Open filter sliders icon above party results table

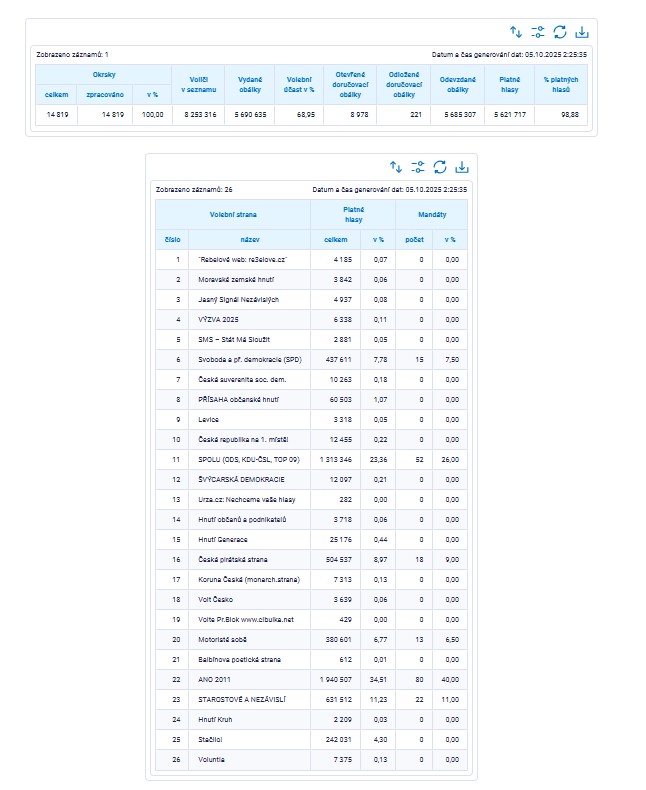click(418, 167)
